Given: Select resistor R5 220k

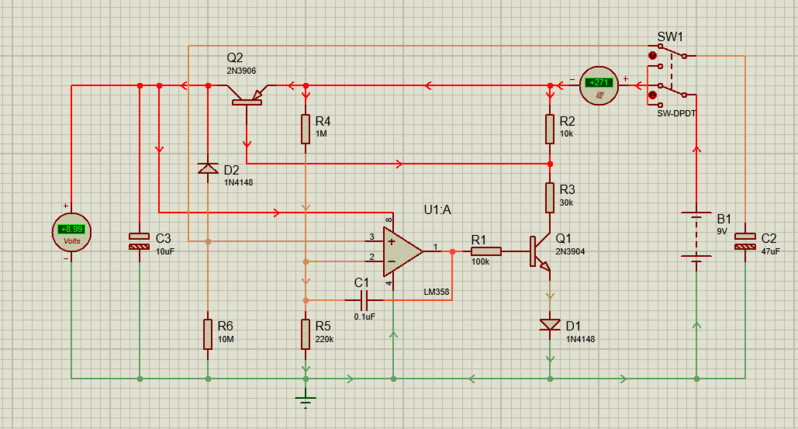Looking at the screenshot, I should 306,334.
